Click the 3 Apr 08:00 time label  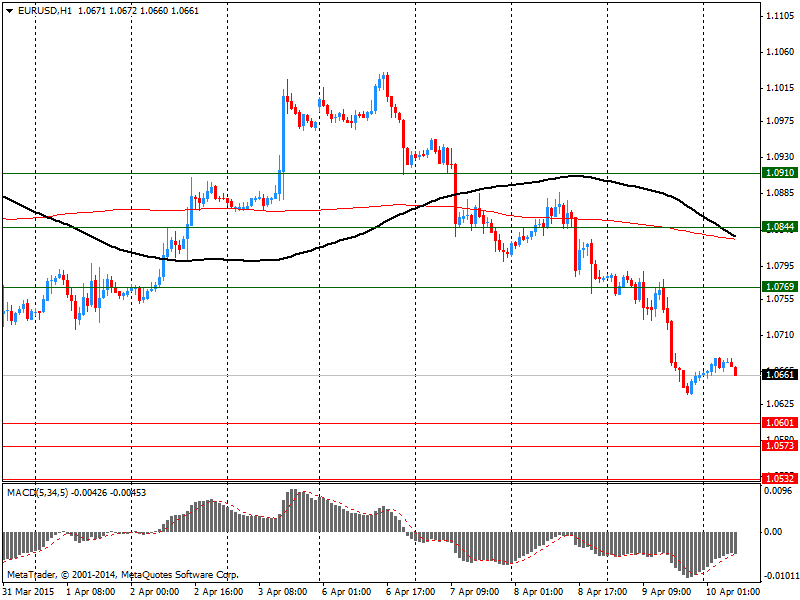click(283, 592)
